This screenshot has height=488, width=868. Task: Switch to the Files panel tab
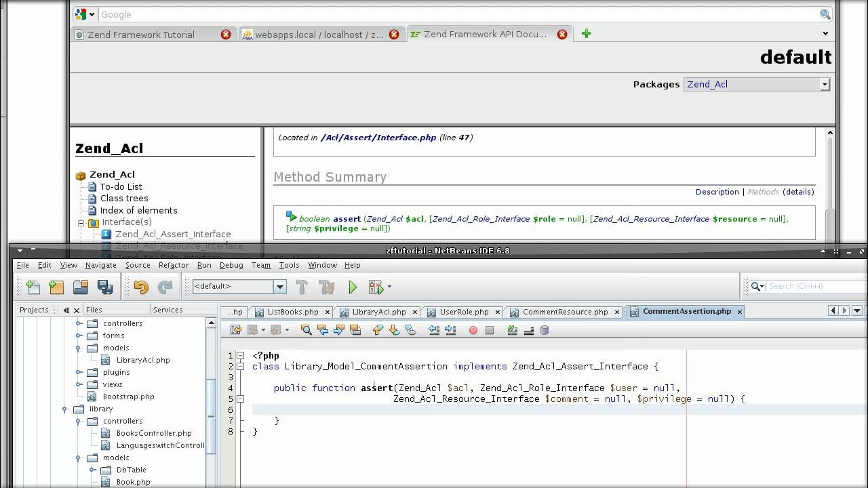(x=94, y=310)
